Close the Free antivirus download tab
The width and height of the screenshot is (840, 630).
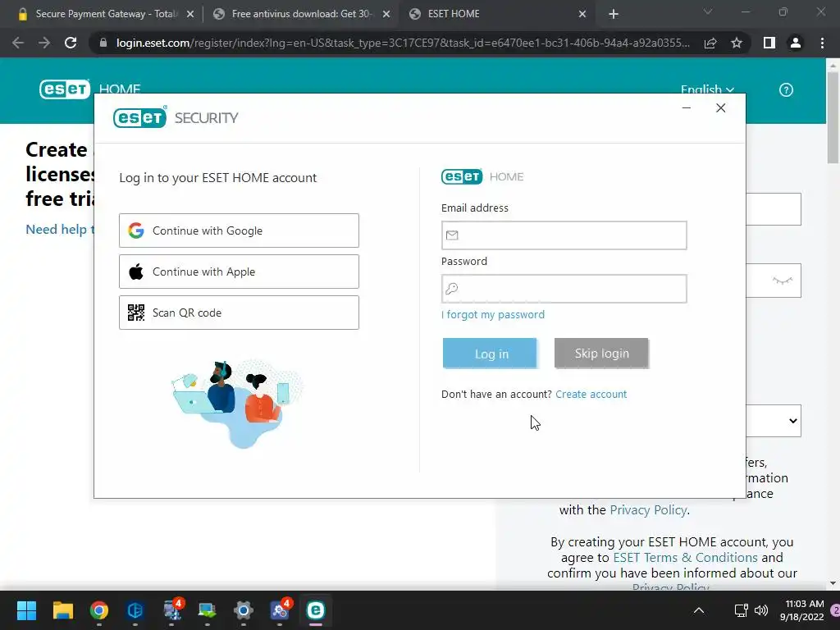point(386,15)
